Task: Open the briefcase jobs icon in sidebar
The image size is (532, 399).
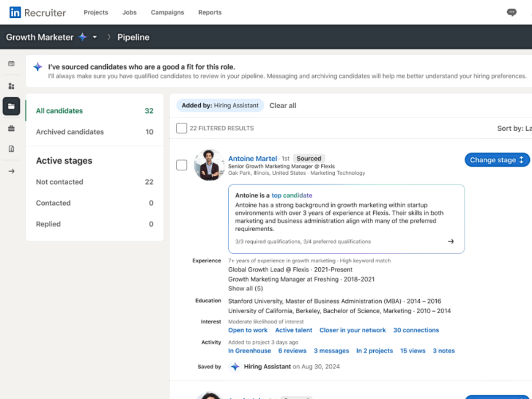Action: (12, 128)
